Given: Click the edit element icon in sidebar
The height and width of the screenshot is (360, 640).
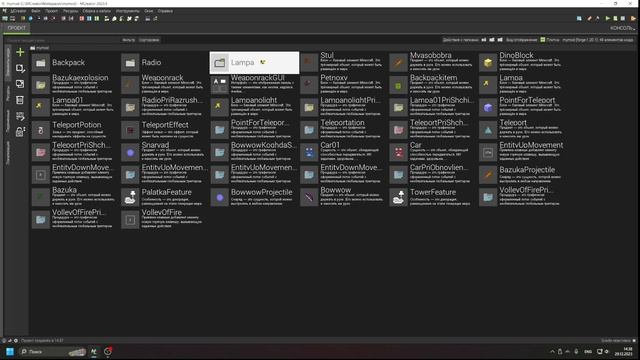Looking at the screenshot, I should tap(20, 68).
